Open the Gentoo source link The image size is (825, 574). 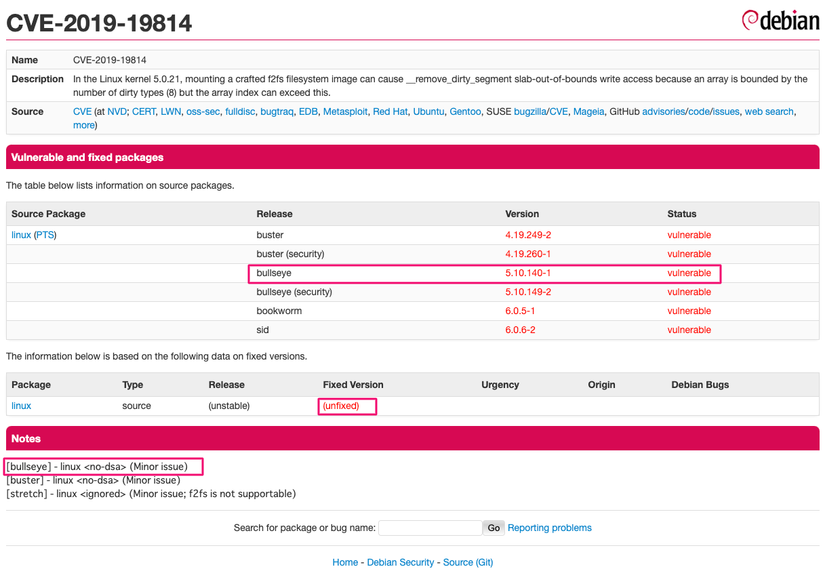[x=465, y=112]
